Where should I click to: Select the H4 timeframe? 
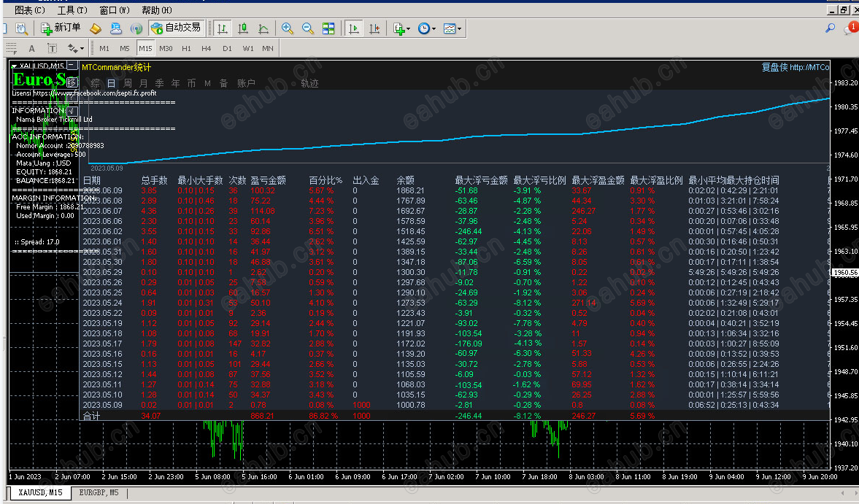pyautogui.click(x=207, y=48)
